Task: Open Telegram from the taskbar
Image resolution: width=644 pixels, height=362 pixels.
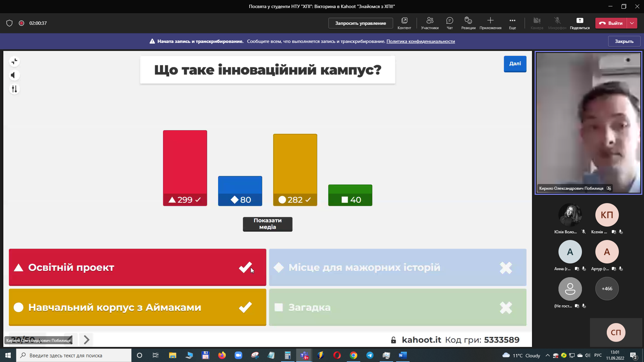Action: click(370, 355)
